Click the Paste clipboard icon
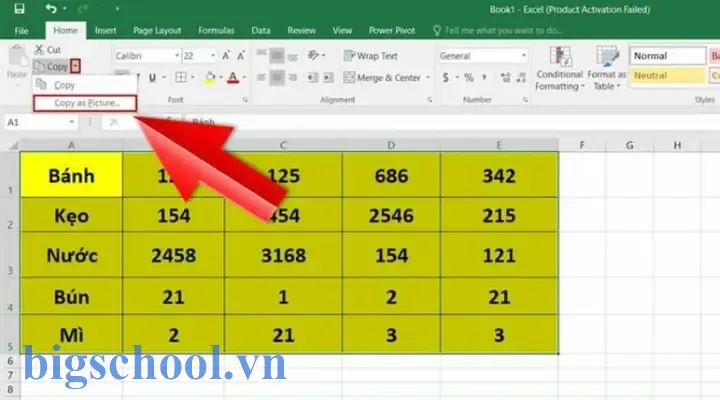 17,57
